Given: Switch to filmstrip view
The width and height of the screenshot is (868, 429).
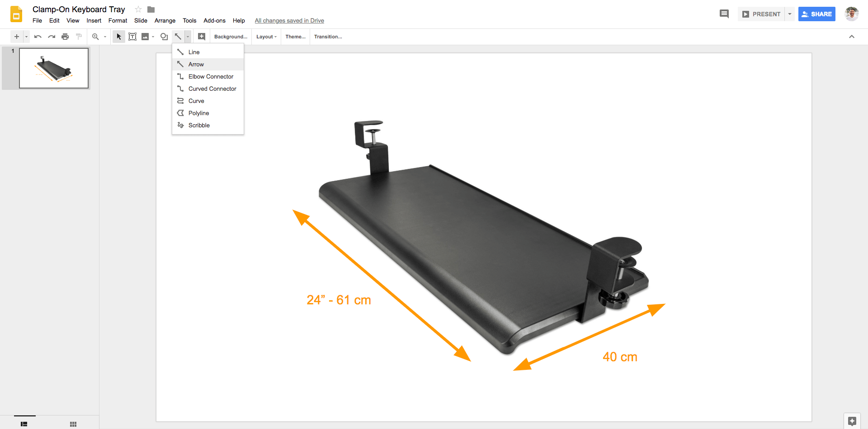Looking at the screenshot, I should pos(24,424).
